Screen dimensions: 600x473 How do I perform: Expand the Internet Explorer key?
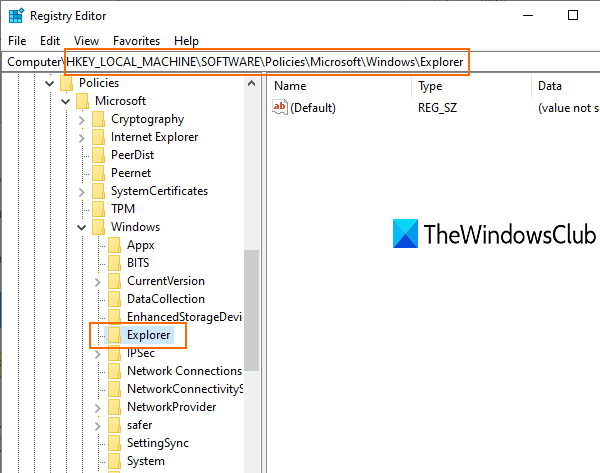click(82, 138)
